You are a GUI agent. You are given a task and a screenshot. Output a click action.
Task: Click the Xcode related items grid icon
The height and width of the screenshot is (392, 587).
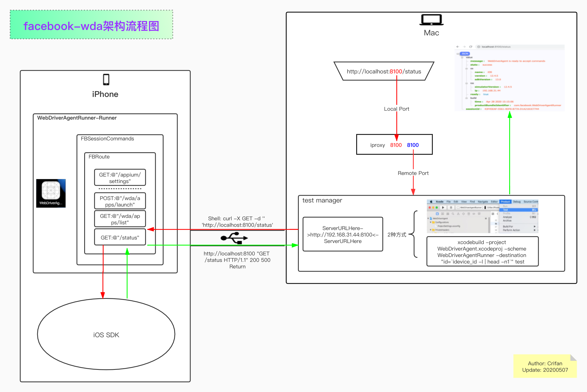(x=493, y=214)
